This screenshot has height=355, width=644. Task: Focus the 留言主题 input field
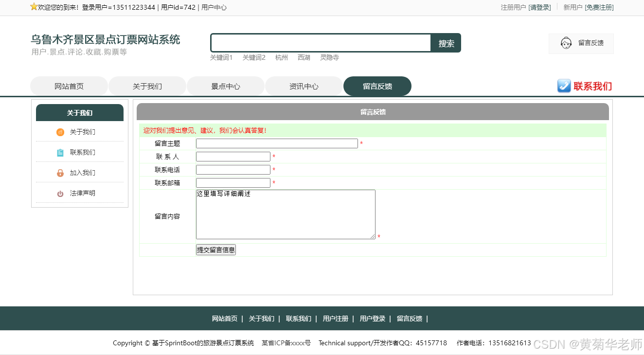[277, 143]
